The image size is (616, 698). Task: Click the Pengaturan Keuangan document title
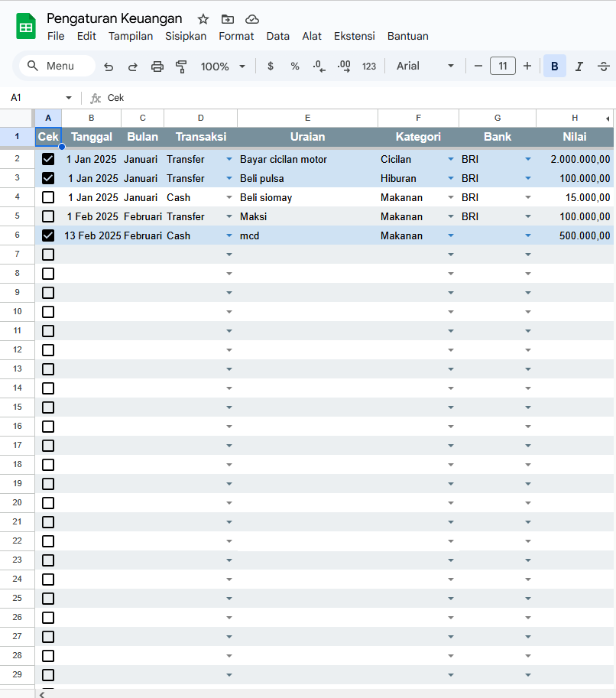tap(115, 18)
